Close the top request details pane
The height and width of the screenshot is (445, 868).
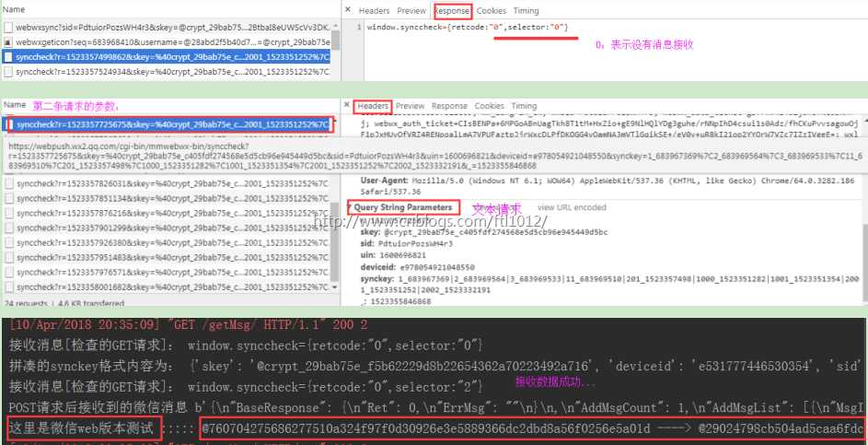point(348,10)
